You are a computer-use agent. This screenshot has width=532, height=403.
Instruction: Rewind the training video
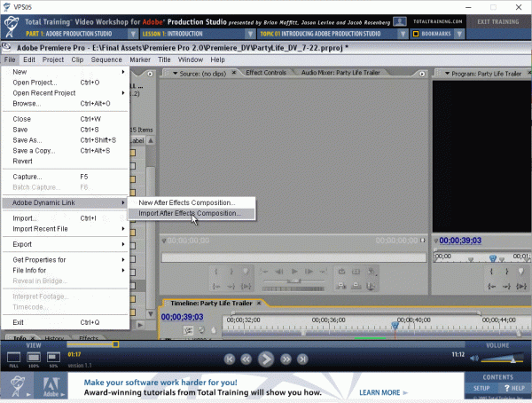pyautogui.click(x=246, y=360)
